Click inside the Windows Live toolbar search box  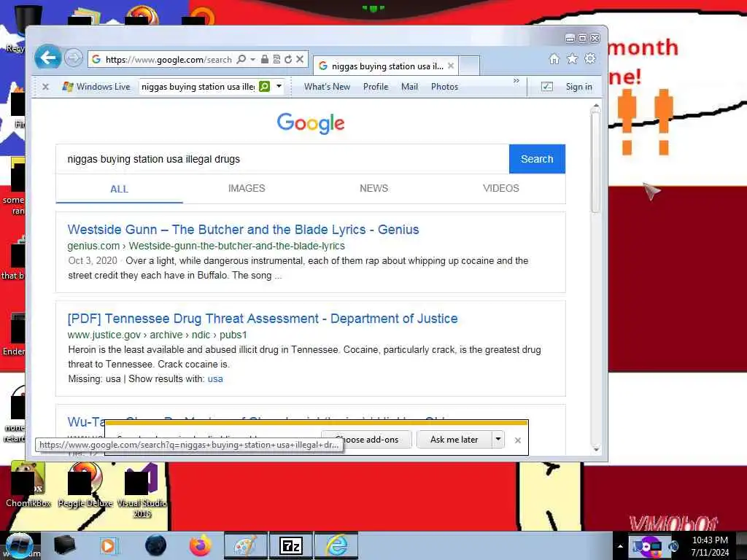point(198,87)
